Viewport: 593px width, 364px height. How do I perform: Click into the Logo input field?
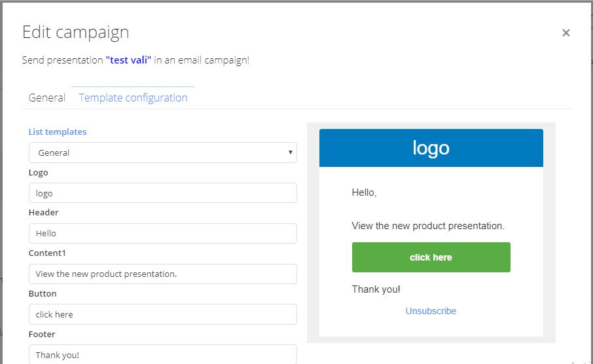[x=162, y=193]
